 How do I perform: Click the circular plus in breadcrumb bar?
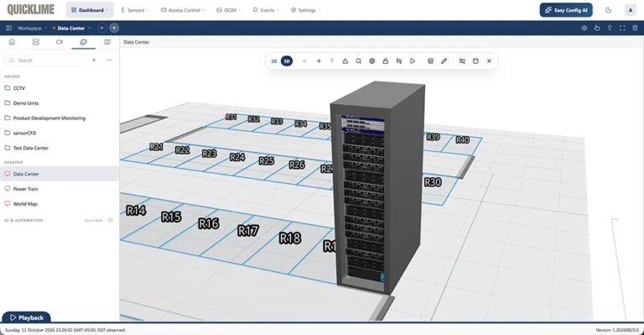(x=114, y=28)
